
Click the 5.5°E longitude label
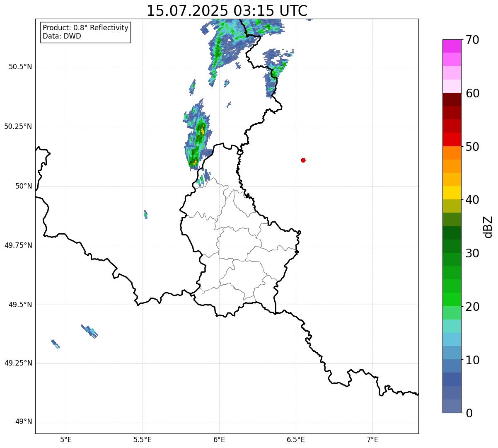(143, 440)
